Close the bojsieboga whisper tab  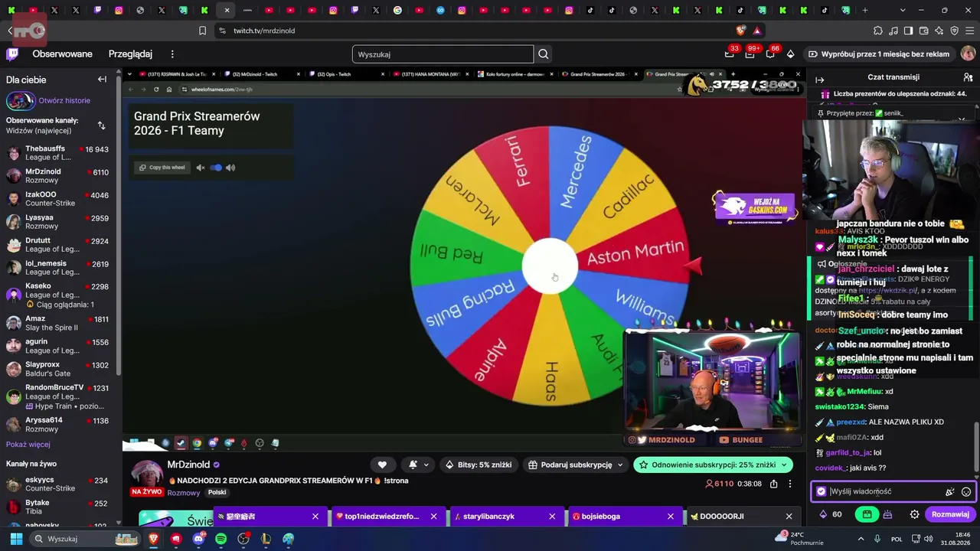click(671, 517)
